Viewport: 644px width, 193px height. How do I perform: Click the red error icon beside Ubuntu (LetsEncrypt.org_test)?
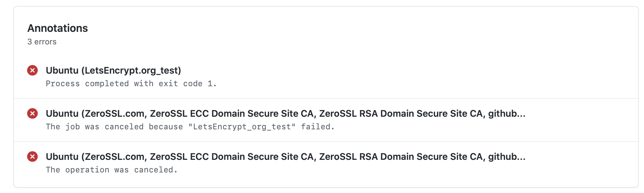[x=32, y=70]
